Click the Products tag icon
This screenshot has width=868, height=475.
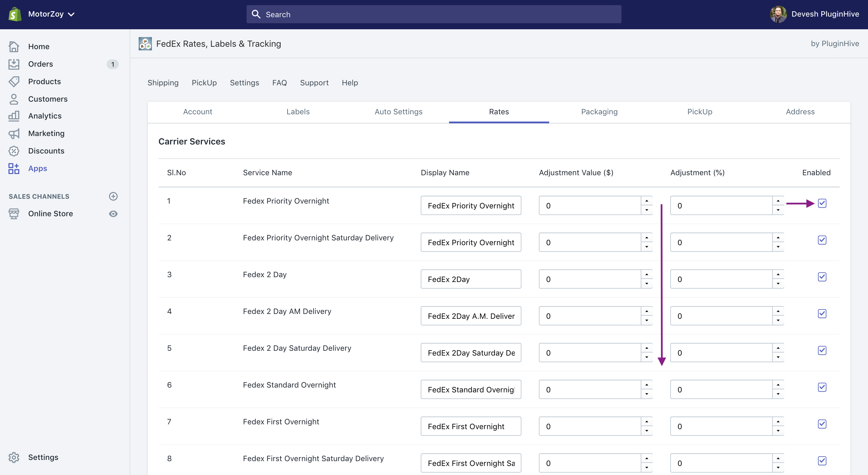pyautogui.click(x=14, y=82)
